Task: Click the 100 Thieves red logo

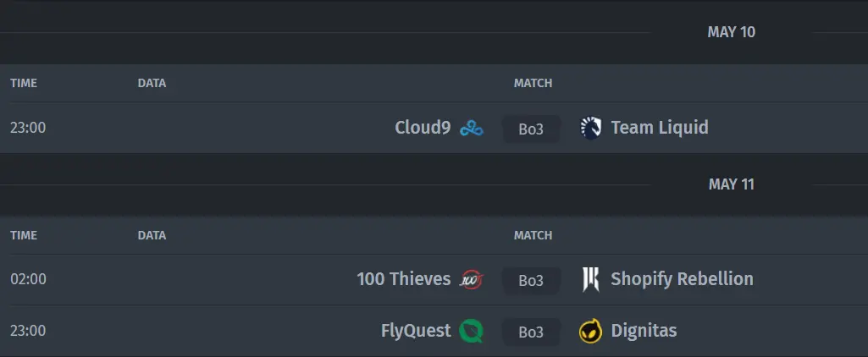Action: 472,280
